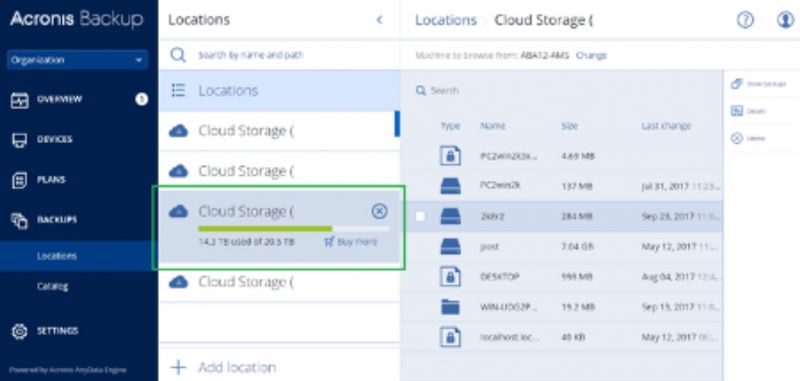Click the Buy more link
The image size is (800, 381).
pos(357,242)
